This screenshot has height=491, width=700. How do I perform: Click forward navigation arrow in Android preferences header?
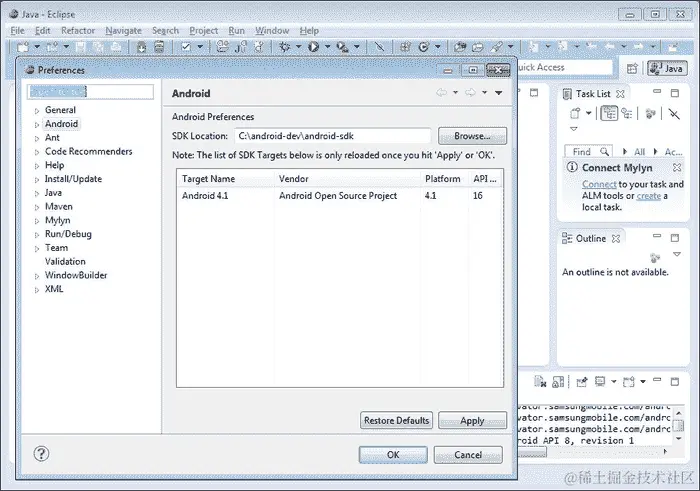[470, 92]
